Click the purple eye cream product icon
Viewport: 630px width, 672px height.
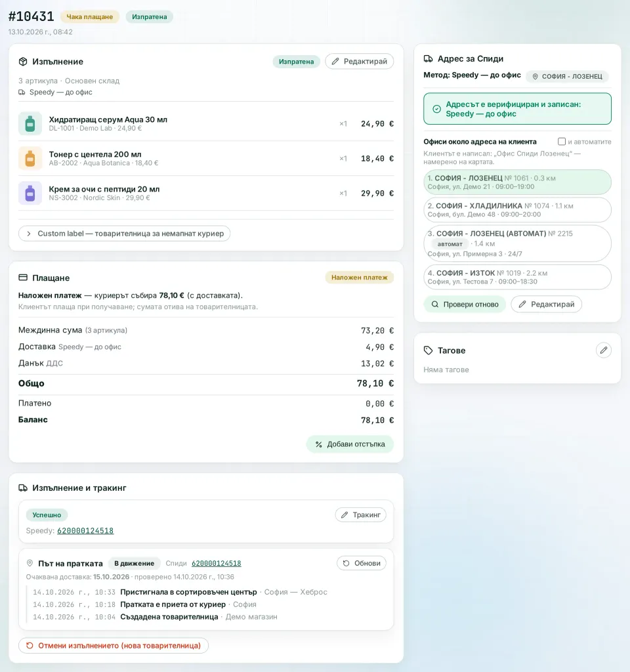[30, 193]
